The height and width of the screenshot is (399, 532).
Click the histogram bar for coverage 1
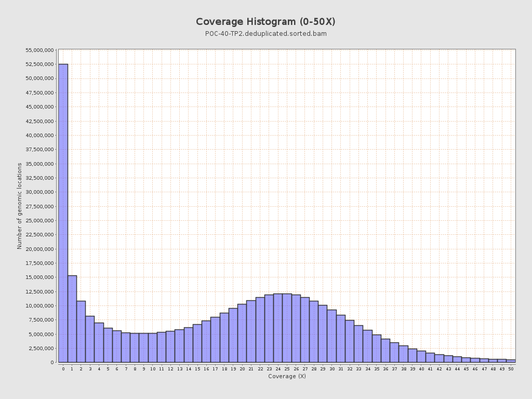coord(72,319)
